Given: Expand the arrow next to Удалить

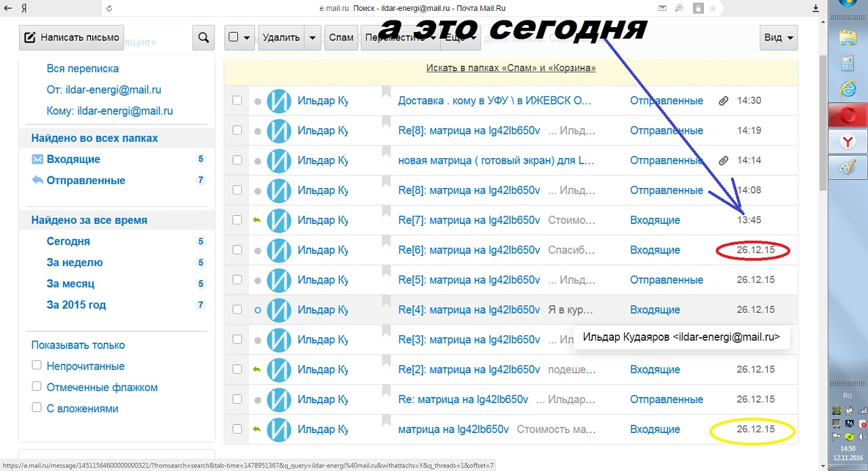Looking at the screenshot, I should pyautogui.click(x=313, y=38).
